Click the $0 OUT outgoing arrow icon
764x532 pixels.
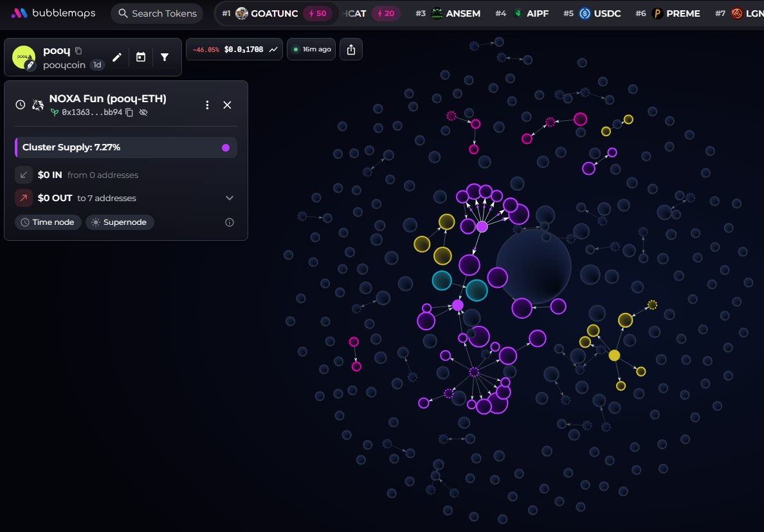(23, 198)
